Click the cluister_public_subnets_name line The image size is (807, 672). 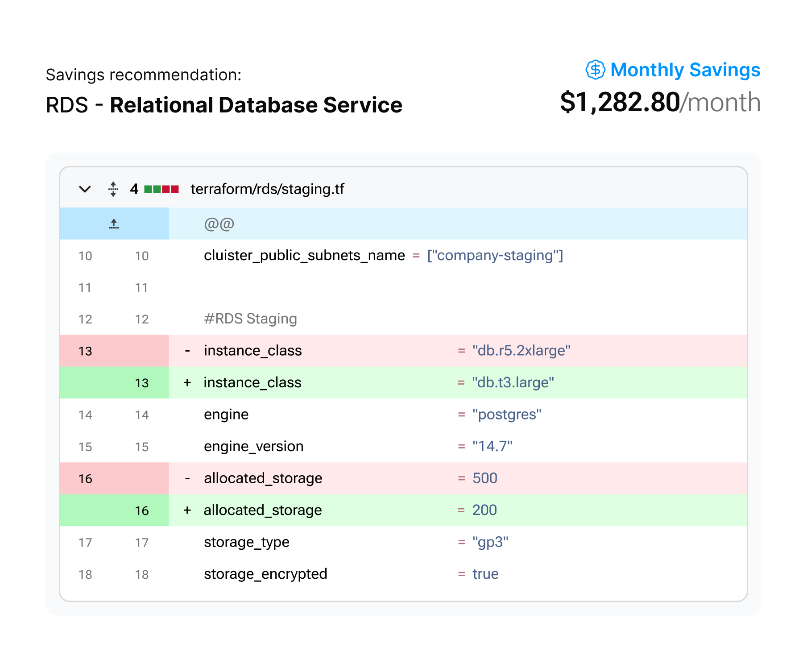click(304, 255)
